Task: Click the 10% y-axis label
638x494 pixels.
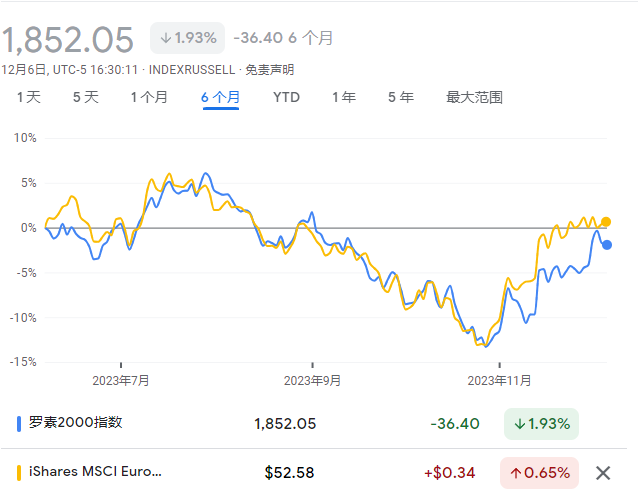Action: pyautogui.click(x=25, y=138)
